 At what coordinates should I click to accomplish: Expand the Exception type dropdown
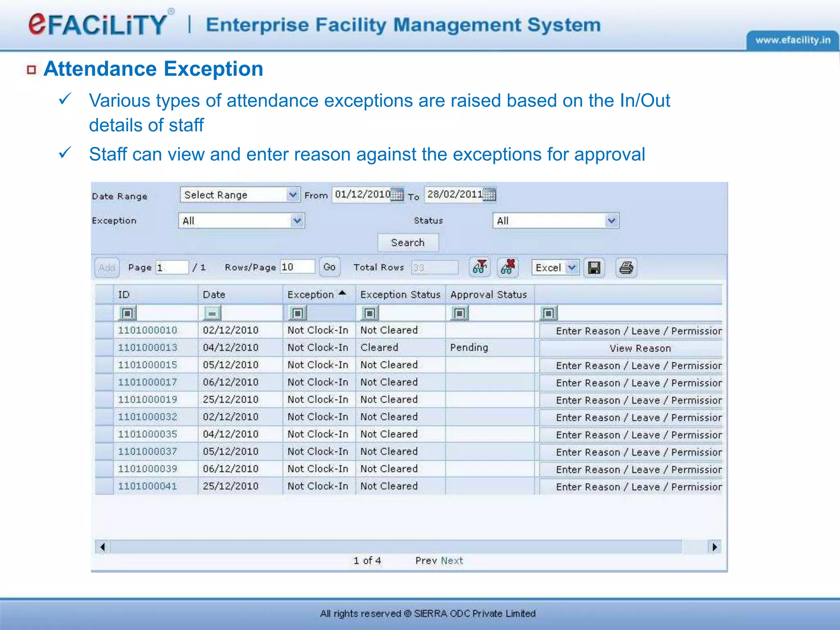tap(297, 221)
